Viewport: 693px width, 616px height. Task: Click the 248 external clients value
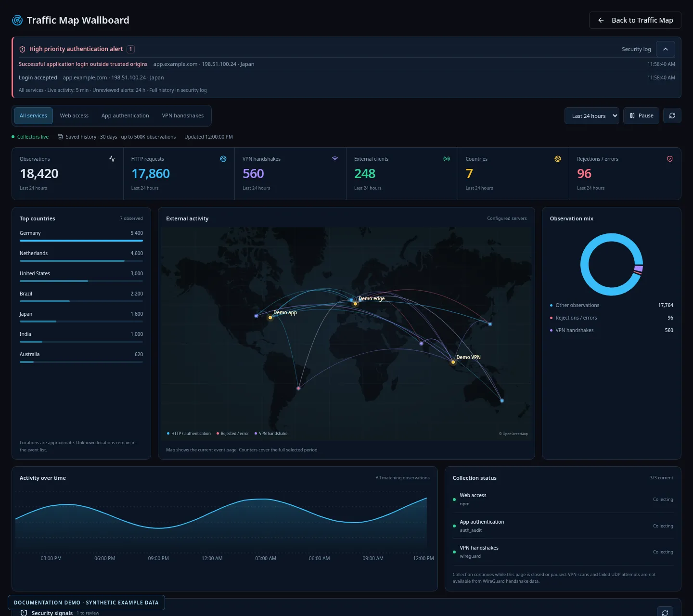click(x=365, y=174)
